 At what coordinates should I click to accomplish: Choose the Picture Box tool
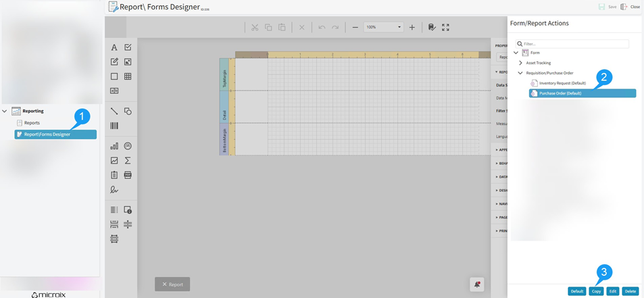coord(128,61)
